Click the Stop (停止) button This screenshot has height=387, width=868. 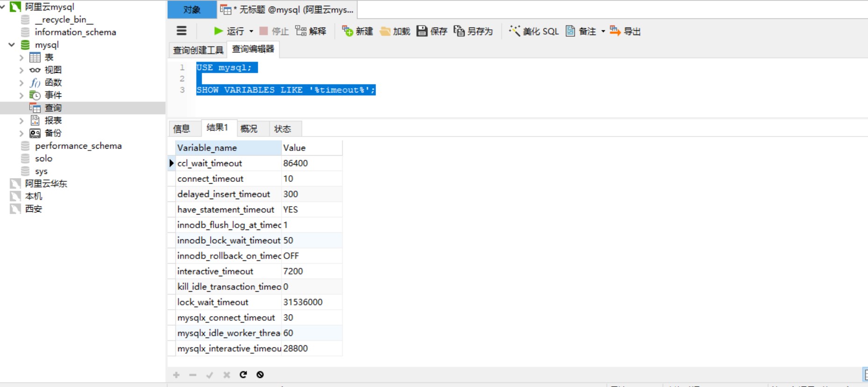point(274,31)
